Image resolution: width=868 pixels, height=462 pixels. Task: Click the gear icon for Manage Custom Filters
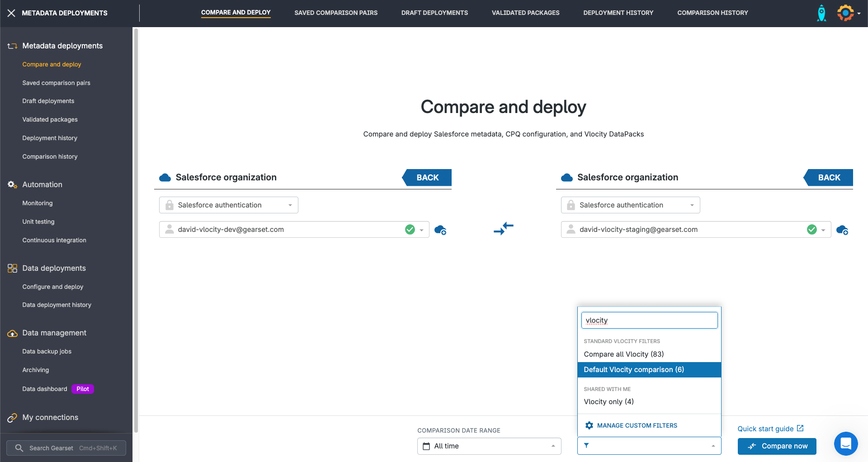[589, 425]
